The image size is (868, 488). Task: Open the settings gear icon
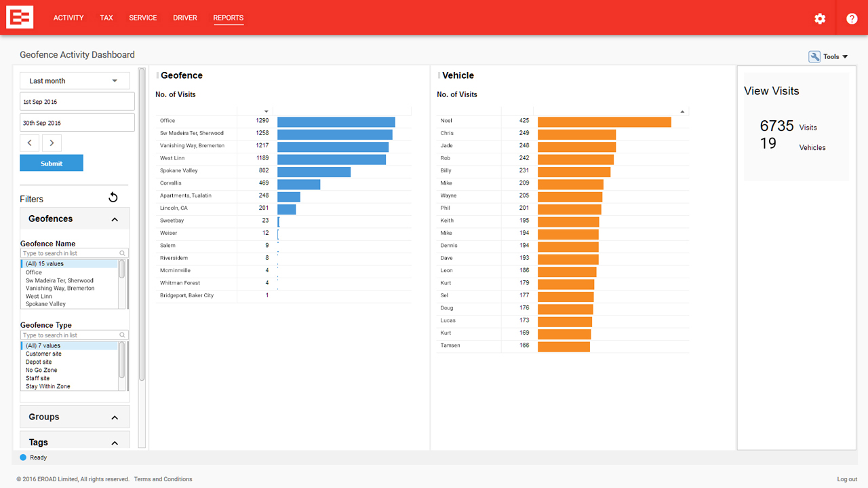(x=820, y=18)
